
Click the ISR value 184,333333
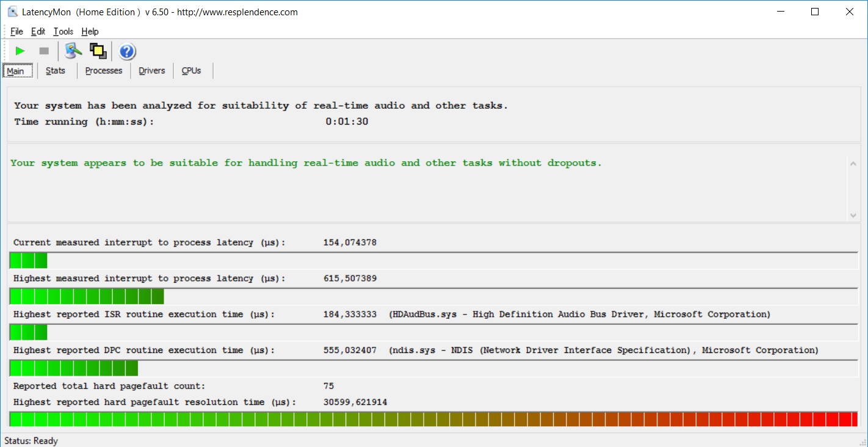tap(350, 314)
